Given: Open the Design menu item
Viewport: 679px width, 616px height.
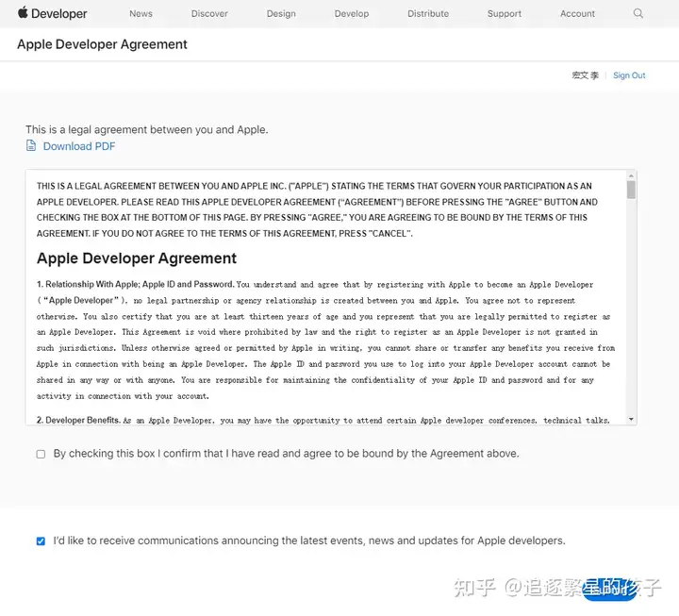Looking at the screenshot, I should [x=281, y=13].
